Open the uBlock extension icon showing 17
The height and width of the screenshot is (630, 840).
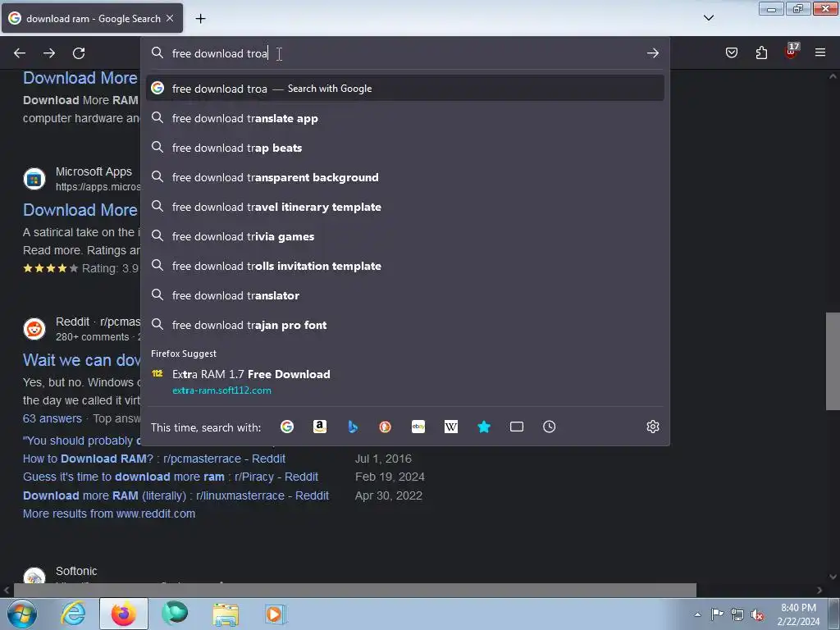(791, 52)
